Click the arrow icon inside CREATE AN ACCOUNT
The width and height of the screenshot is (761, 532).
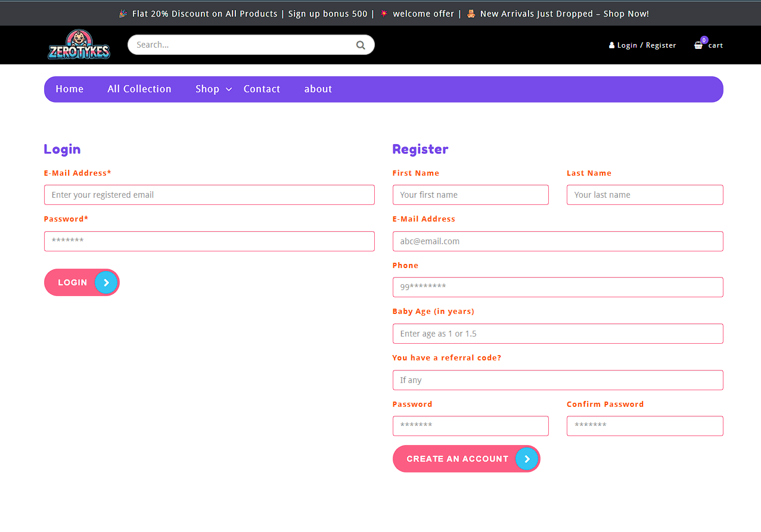tap(526, 459)
